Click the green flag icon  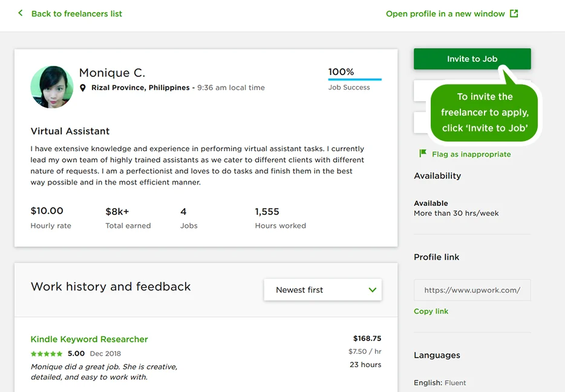[423, 154]
